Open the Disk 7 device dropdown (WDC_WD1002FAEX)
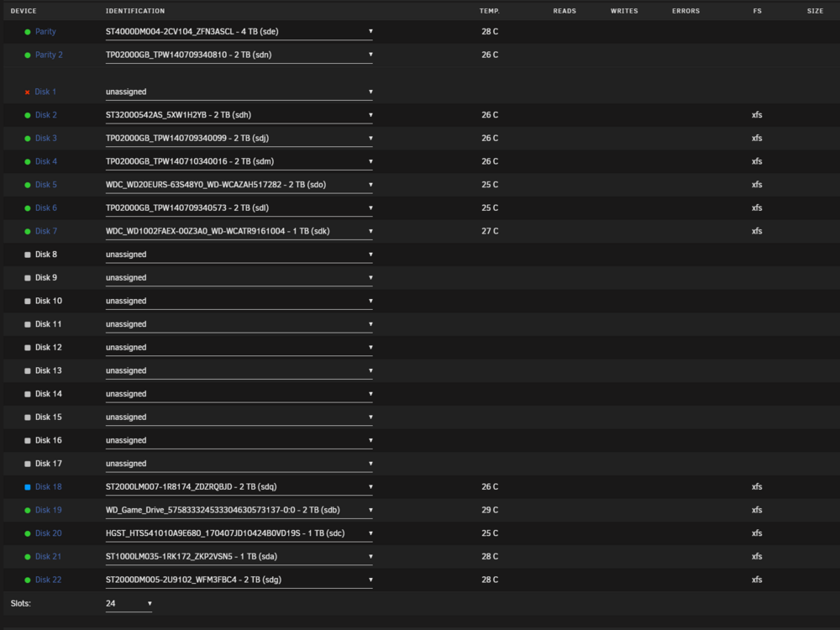 coord(239,231)
